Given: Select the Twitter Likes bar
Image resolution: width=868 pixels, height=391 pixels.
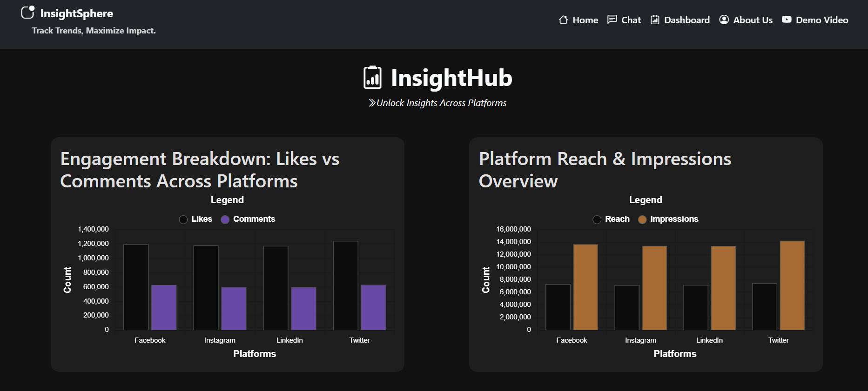Looking at the screenshot, I should (345, 285).
